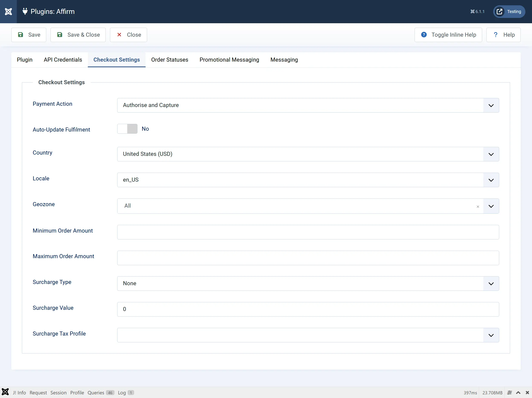Image resolution: width=532 pixels, height=398 pixels.
Task: Focus the Maximum Order Amount field
Action: point(308,258)
